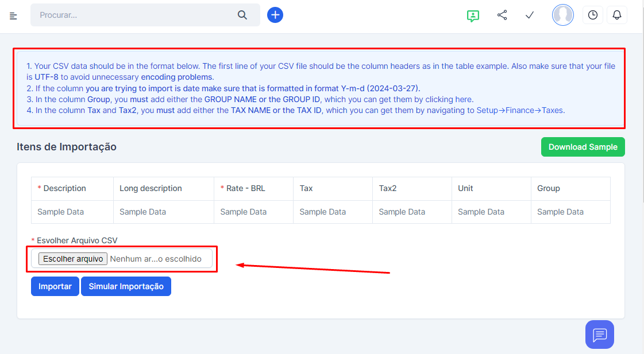Toggle the sidebar menu icon
The image size is (644, 354).
[14, 15]
